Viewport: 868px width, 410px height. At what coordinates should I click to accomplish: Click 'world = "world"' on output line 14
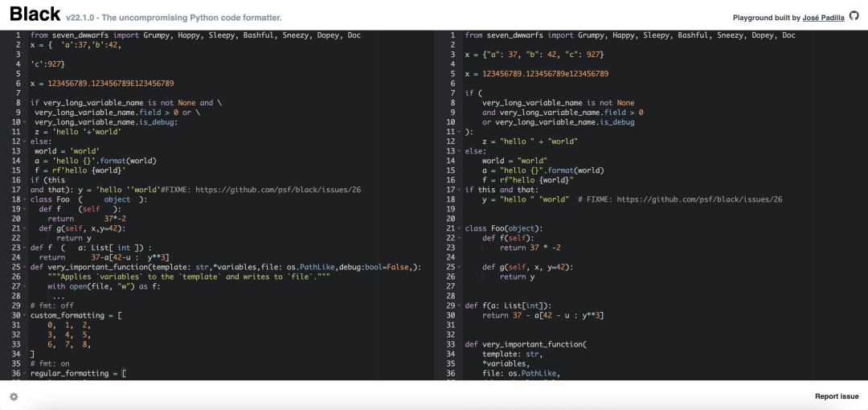pos(515,161)
